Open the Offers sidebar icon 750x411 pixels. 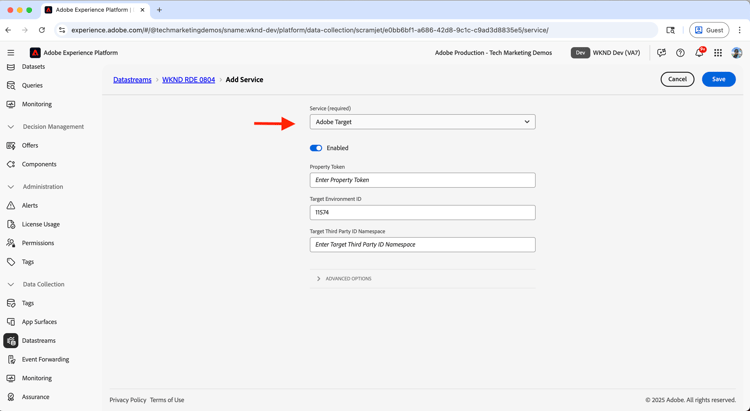pos(11,145)
